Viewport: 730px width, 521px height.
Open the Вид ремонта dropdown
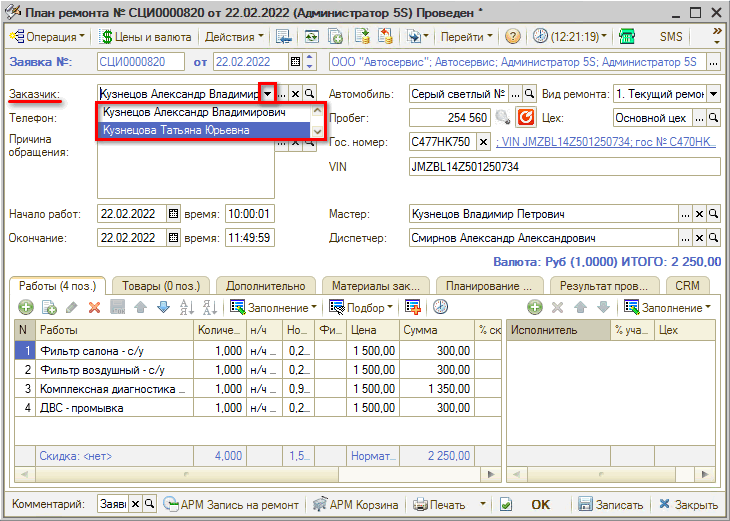pyautogui.click(x=713, y=94)
